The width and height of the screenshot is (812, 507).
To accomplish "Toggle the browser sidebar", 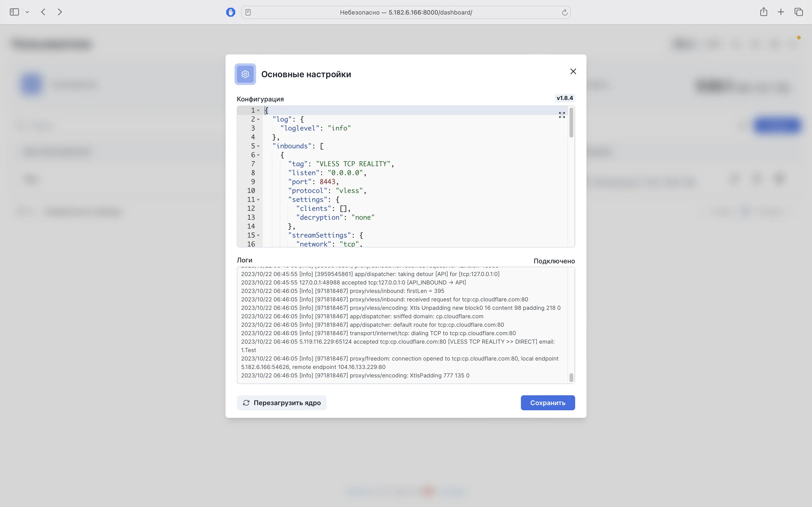I will [x=14, y=12].
